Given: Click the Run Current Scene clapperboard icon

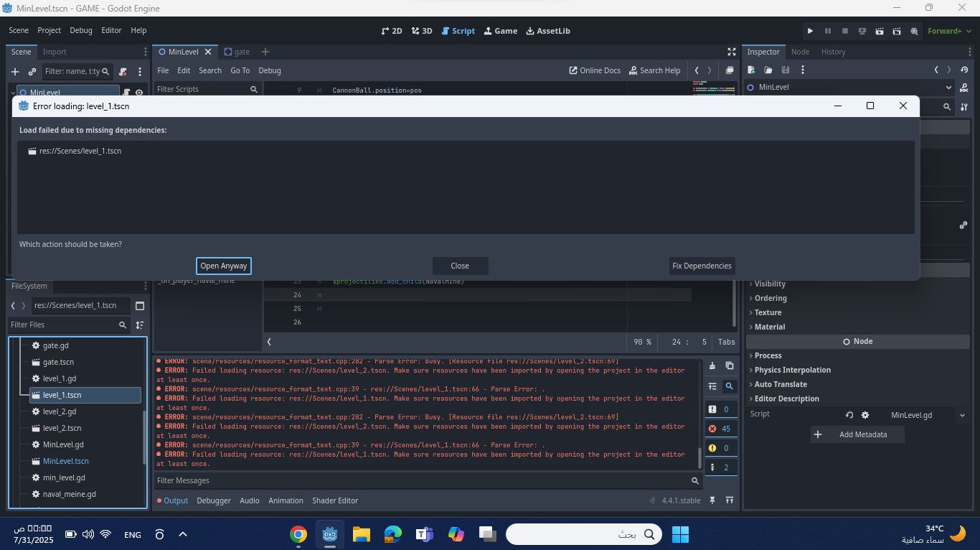Looking at the screenshot, I should [879, 31].
